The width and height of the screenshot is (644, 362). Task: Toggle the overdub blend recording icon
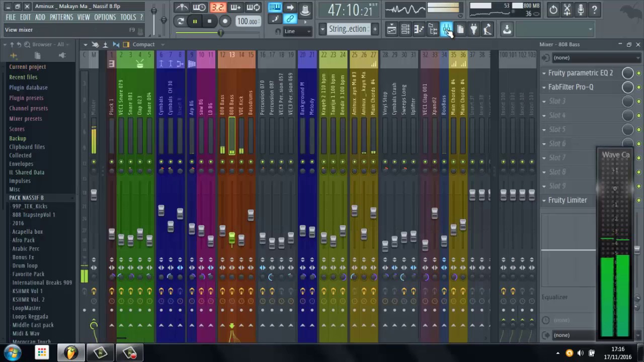coord(235,8)
